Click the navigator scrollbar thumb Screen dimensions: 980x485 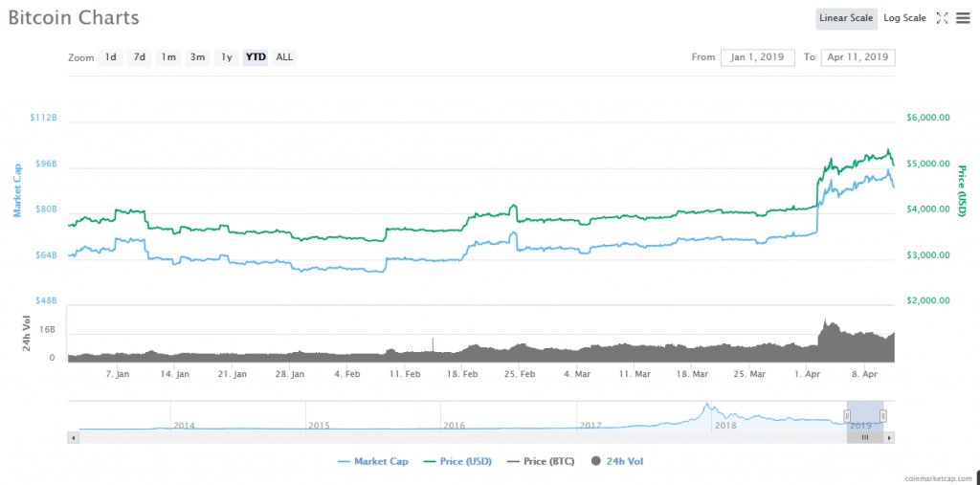coord(865,438)
